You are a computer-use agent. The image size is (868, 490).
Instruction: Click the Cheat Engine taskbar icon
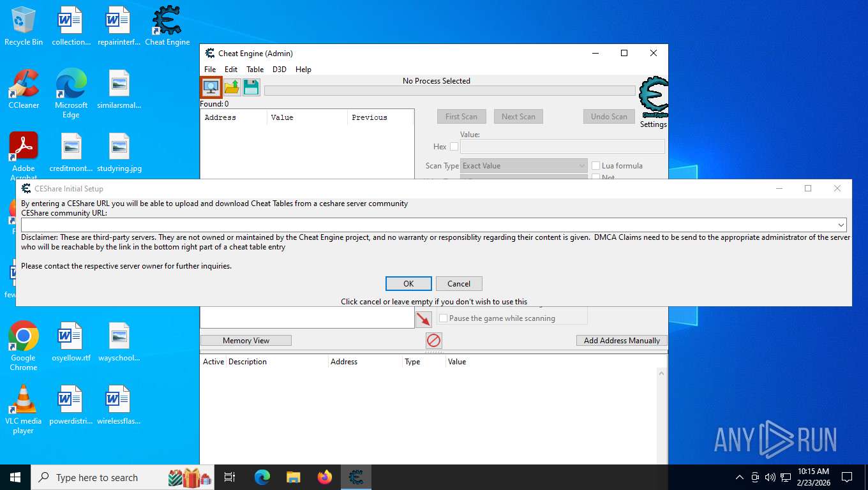coord(356,477)
